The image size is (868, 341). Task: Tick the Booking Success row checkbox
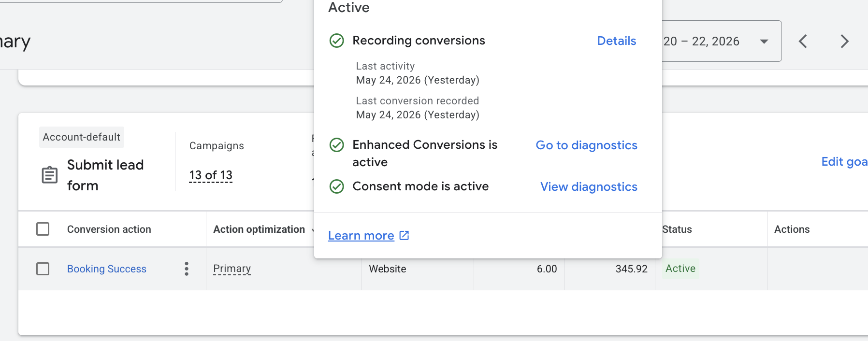(x=43, y=269)
